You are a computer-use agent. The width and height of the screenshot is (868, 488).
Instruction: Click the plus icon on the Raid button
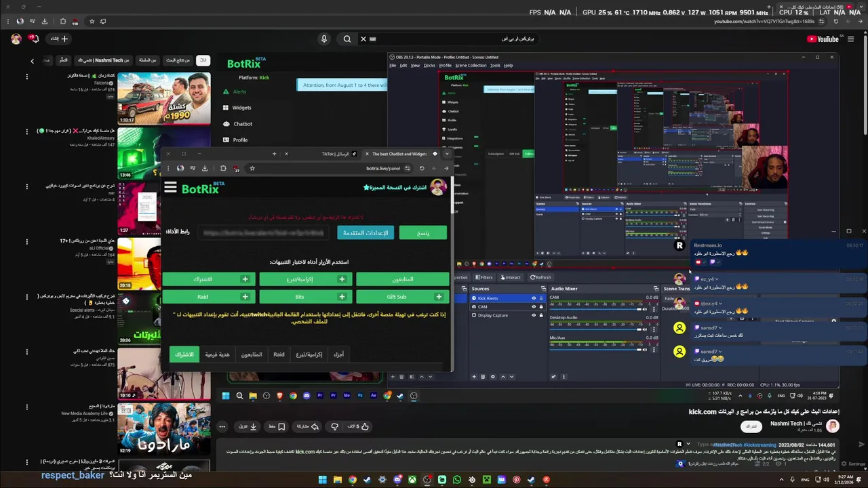[x=245, y=297]
